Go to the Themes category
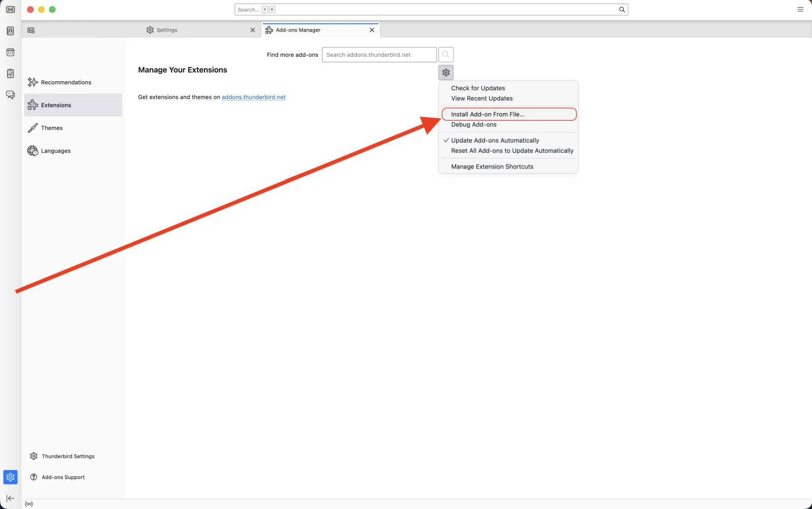Image resolution: width=812 pixels, height=509 pixels. [x=73, y=128]
